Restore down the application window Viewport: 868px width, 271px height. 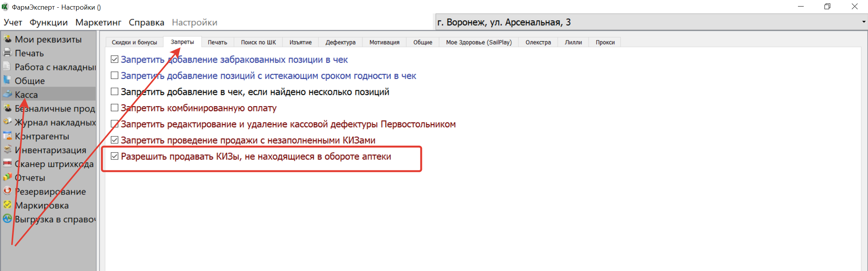(x=827, y=7)
